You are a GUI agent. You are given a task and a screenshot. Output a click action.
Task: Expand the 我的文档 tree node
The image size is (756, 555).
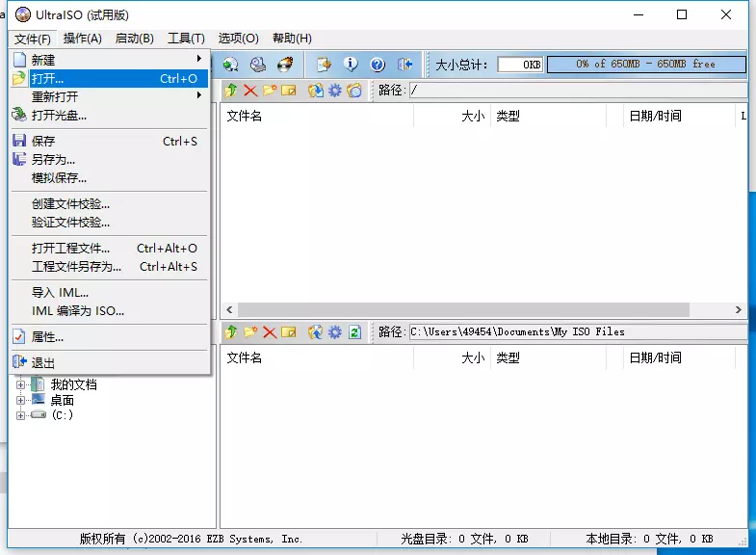pos(20,384)
